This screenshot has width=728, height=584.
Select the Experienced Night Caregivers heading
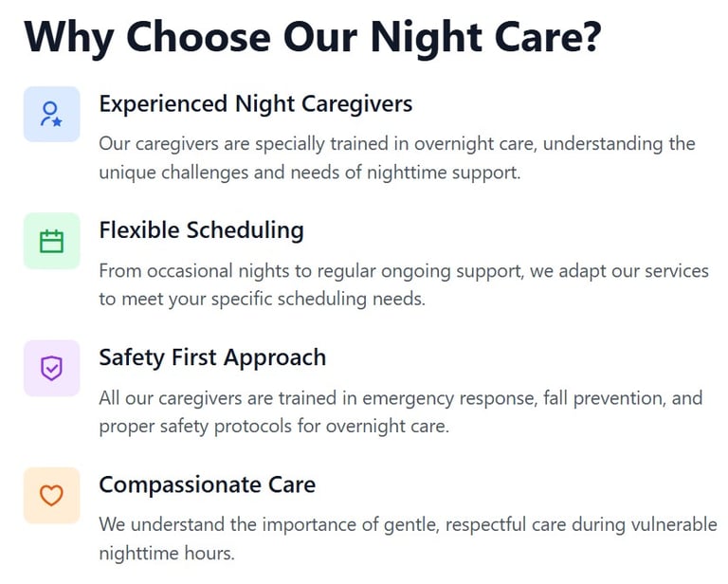point(256,103)
